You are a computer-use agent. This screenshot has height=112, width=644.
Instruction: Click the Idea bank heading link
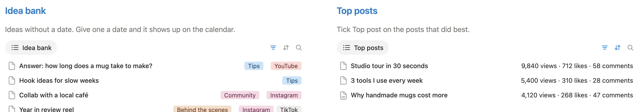pyautogui.click(x=25, y=11)
